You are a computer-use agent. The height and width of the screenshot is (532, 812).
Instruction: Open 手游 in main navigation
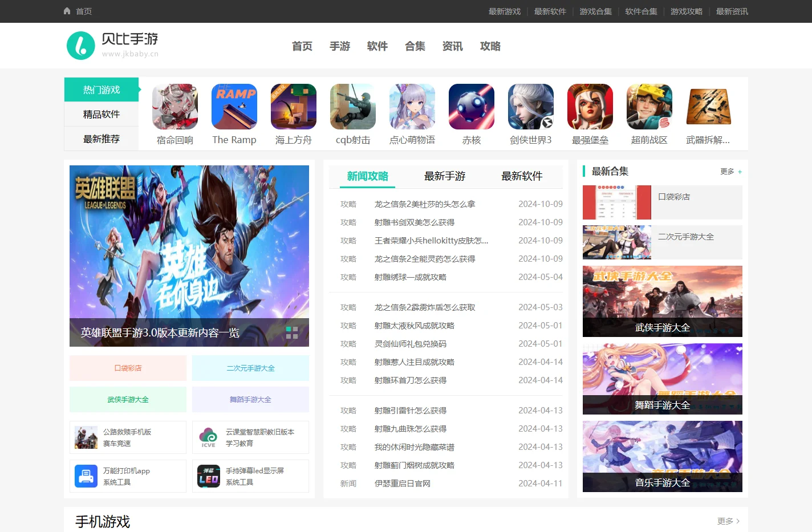pos(340,46)
